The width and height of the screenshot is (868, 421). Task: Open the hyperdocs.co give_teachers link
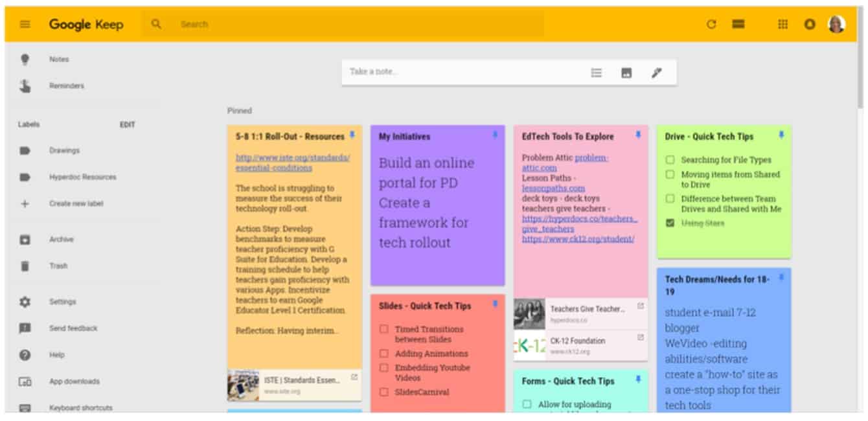coord(580,223)
